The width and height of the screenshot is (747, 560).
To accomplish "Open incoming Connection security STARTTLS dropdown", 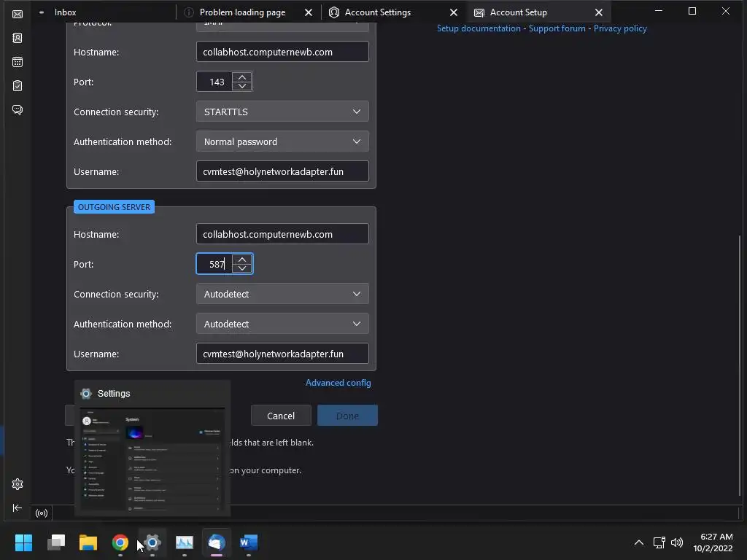I will [x=282, y=112].
